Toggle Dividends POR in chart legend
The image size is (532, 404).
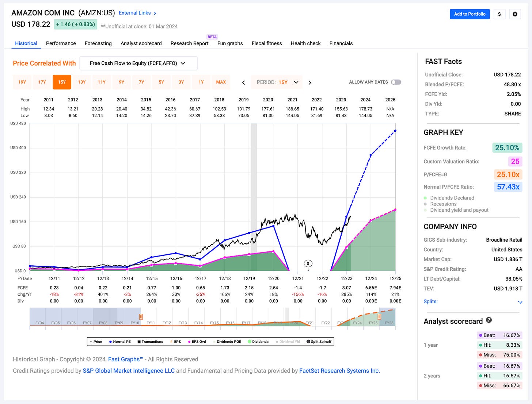[x=227, y=342]
